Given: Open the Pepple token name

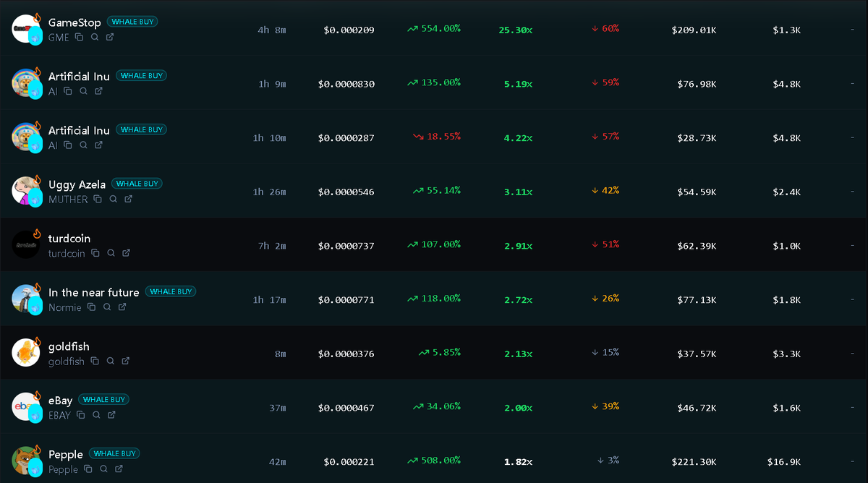Looking at the screenshot, I should [x=66, y=455].
